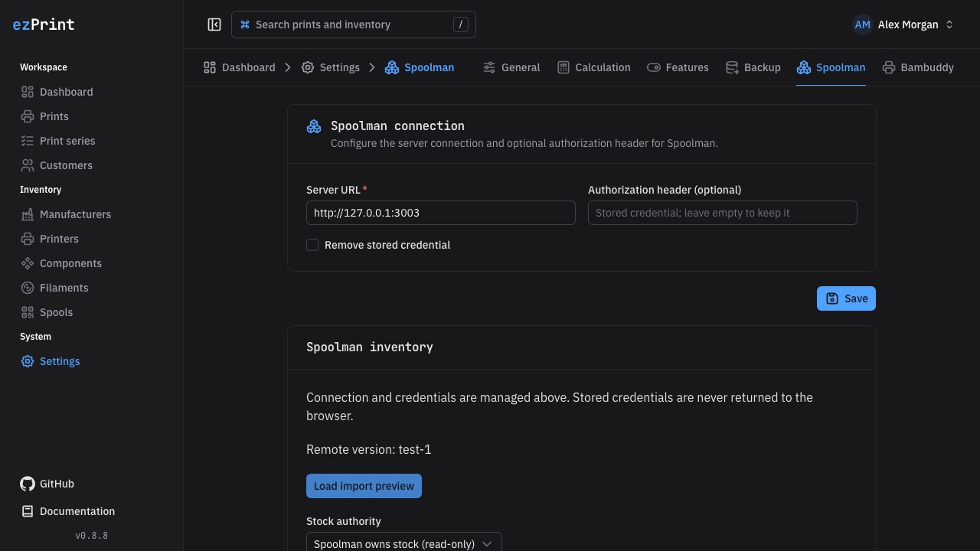
Task: Select the Backup settings tab
Action: pyautogui.click(x=753, y=67)
